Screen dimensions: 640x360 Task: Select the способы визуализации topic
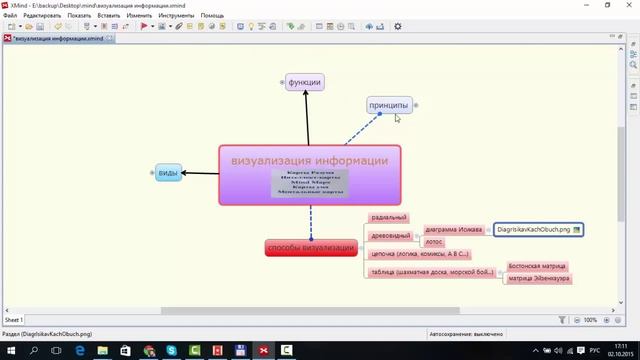point(311,248)
